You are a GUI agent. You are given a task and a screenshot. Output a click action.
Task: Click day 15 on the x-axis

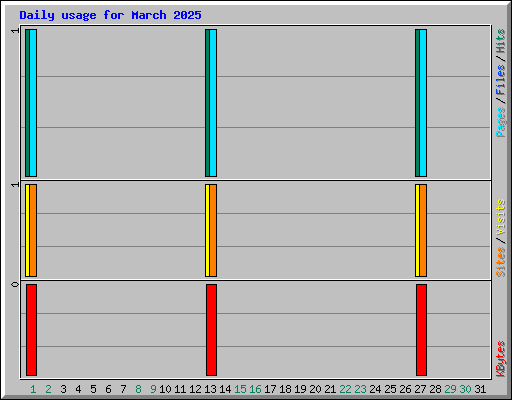pyautogui.click(x=240, y=389)
